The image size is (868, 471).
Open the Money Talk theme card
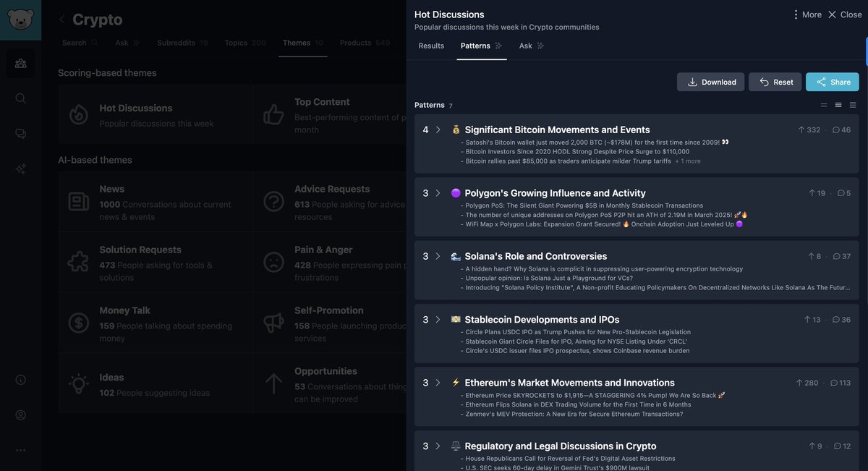156,323
